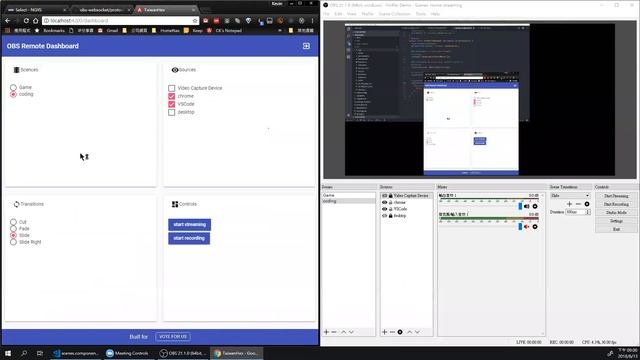Toggle visibility of Video Capture Device in OBS
The image size is (640, 360).
tap(384, 196)
